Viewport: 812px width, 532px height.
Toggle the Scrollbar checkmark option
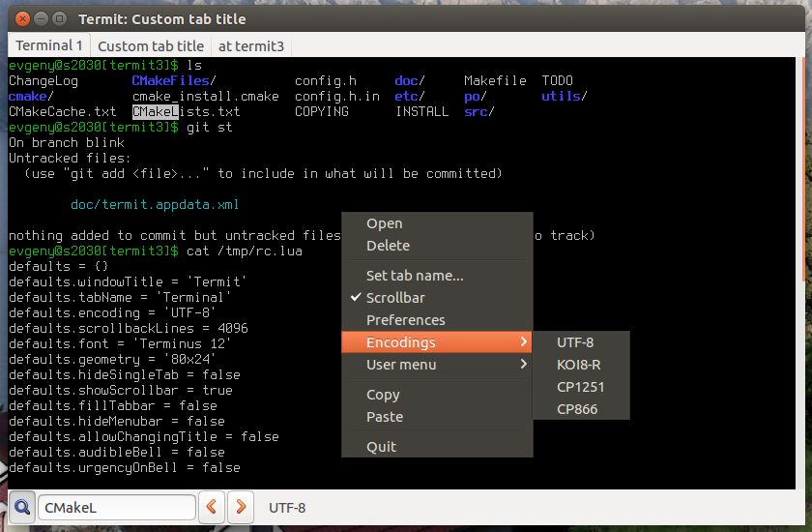tap(394, 298)
